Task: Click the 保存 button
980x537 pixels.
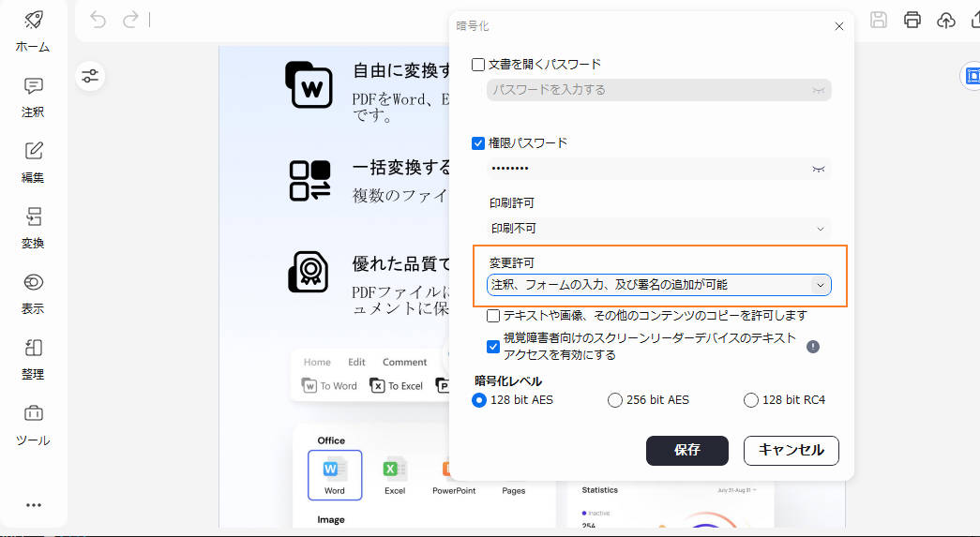Action: pos(686,450)
